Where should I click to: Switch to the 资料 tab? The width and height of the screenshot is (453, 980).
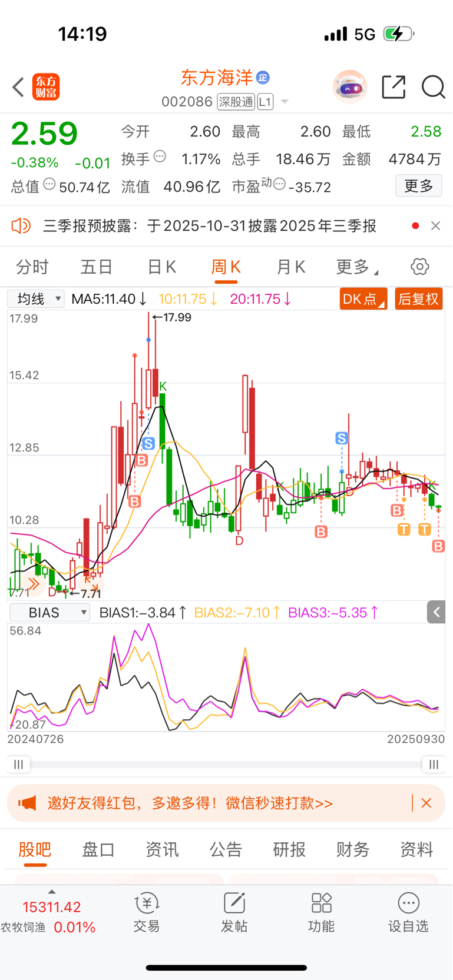point(416,849)
